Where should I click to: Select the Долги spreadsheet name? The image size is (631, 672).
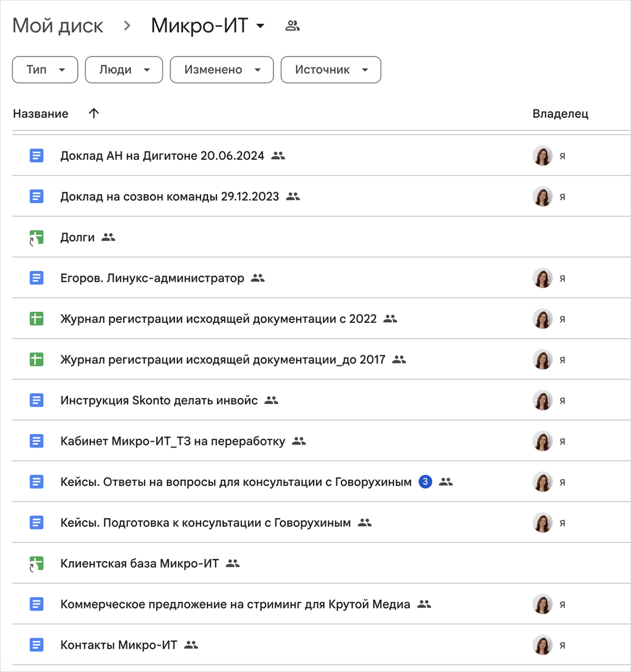pos(77,237)
